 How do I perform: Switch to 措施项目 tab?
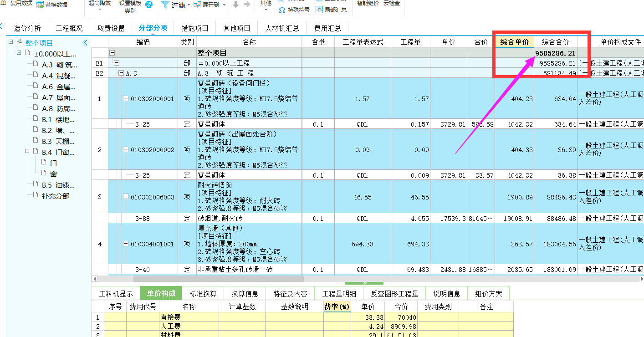pyautogui.click(x=195, y=28)
